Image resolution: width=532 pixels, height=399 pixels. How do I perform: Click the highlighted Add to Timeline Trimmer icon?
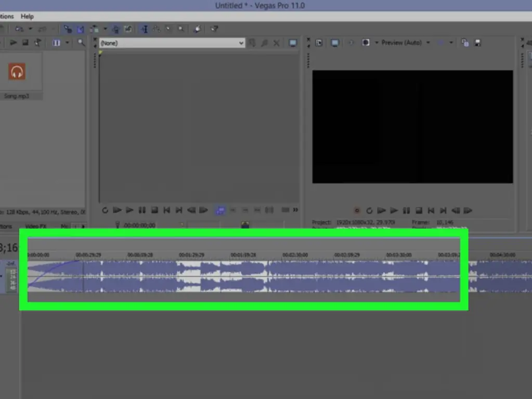pos(220,210)
